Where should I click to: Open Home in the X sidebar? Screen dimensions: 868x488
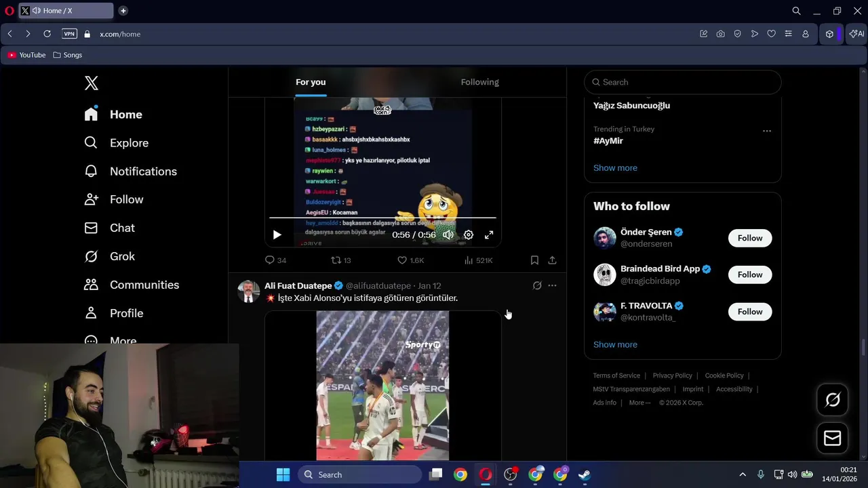113,115
